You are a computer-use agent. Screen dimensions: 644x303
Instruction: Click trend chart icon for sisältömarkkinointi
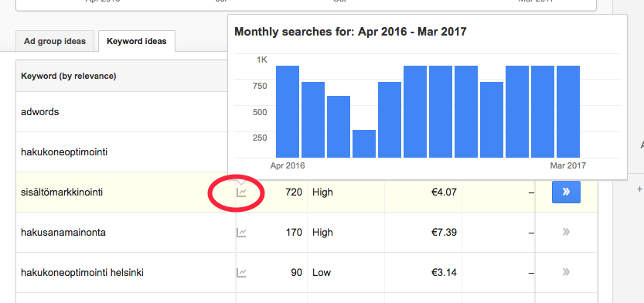coord(241,192)
